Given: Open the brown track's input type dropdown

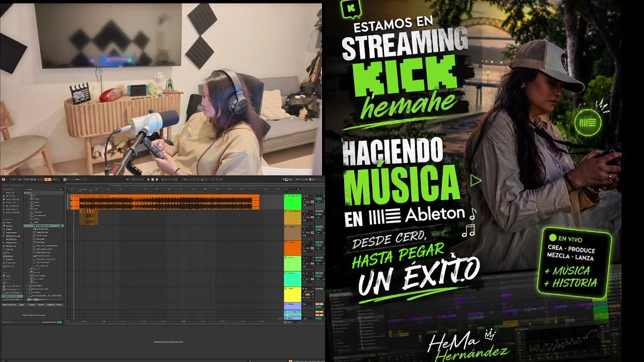Looking at the screenshot, I should pyautogui.click(x=308, y=227).
